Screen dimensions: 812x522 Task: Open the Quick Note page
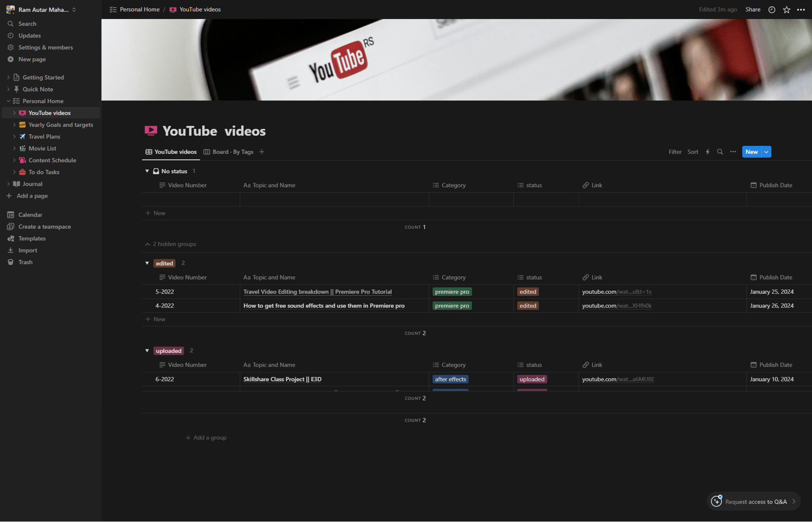click(38, 89)
